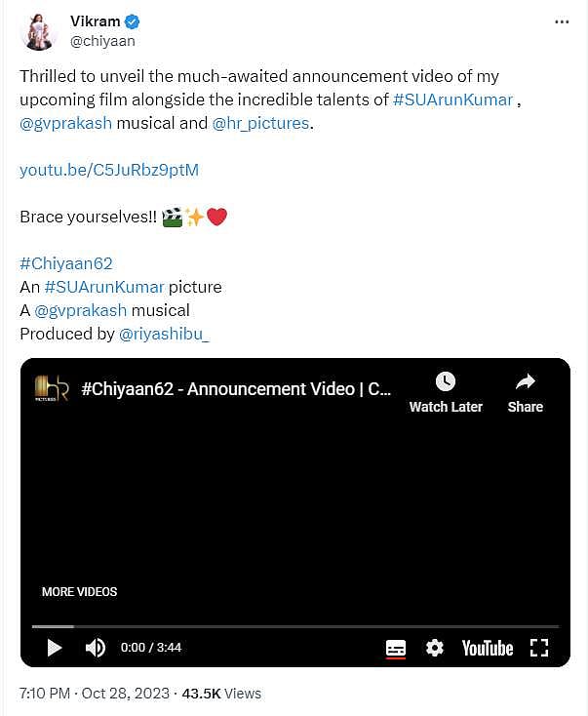Open the first #SUArunKumar hashtag
This screenshot has width=588, height=716.
[452, 99]
